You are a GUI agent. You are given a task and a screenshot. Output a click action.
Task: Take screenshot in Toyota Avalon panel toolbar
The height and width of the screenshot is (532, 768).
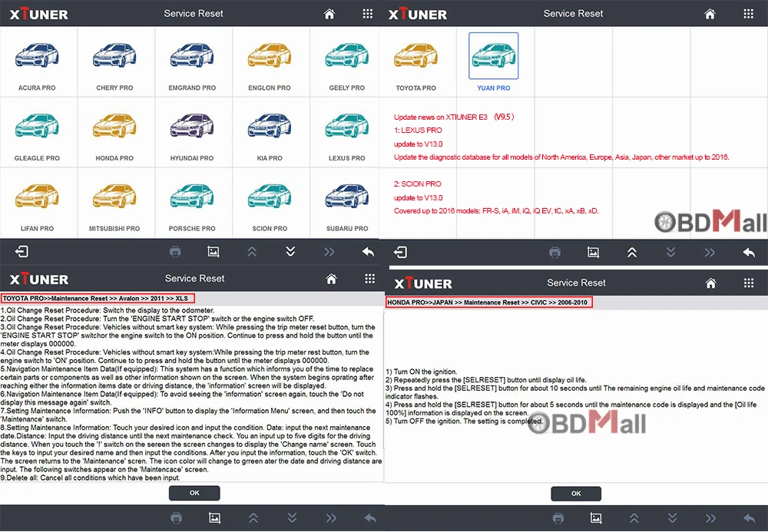click(x=214, y=518)
